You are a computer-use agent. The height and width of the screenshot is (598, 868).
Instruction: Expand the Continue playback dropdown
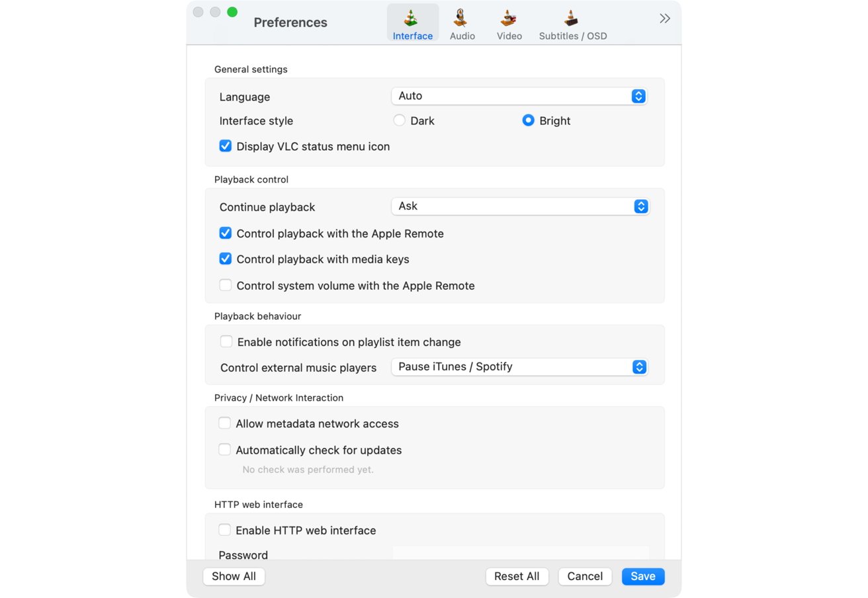(521, 206)
